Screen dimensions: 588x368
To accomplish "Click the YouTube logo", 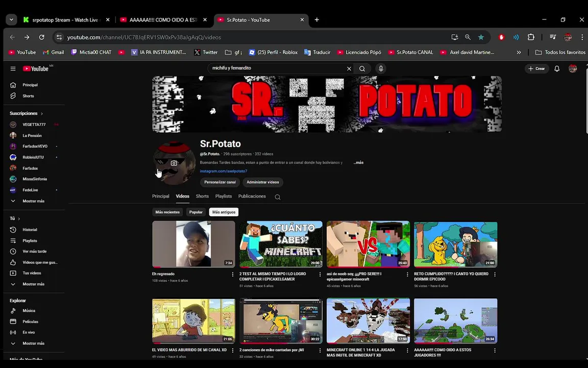I will click(36, 68).
